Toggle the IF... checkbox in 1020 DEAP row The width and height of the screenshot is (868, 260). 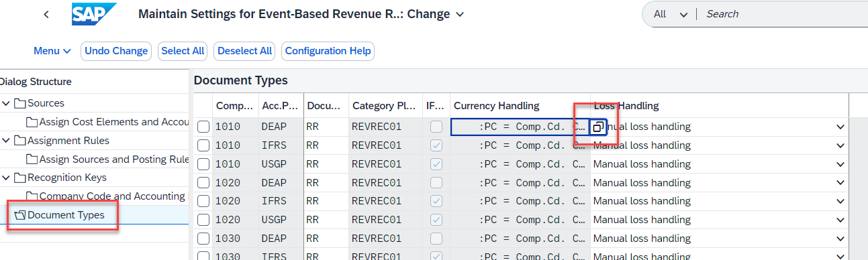436,183
